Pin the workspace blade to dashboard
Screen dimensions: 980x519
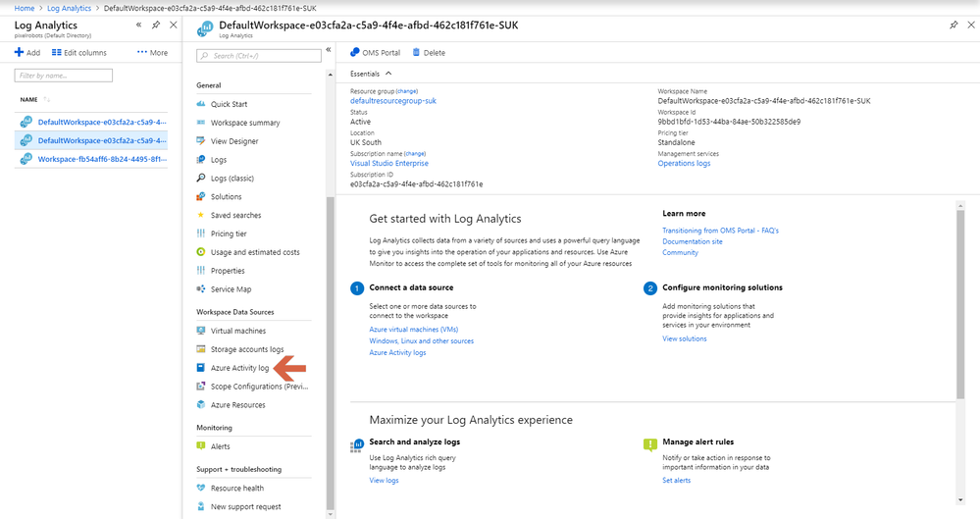(954, 25)
